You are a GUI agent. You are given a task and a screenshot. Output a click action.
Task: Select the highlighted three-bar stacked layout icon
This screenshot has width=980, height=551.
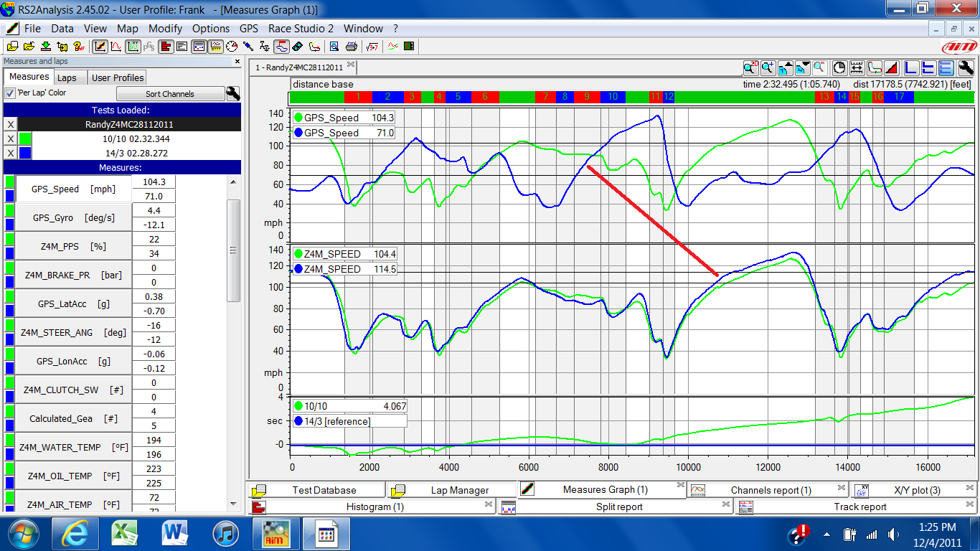946,68
